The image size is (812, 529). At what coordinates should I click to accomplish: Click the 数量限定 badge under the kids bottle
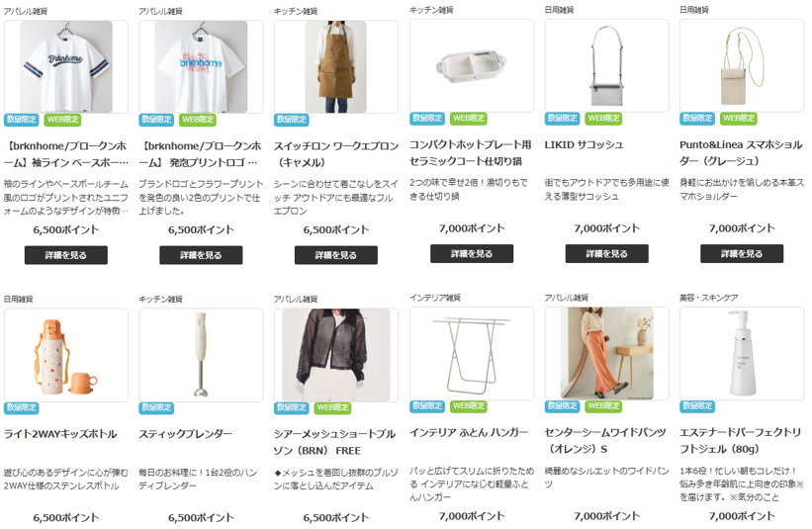[22, 408]
